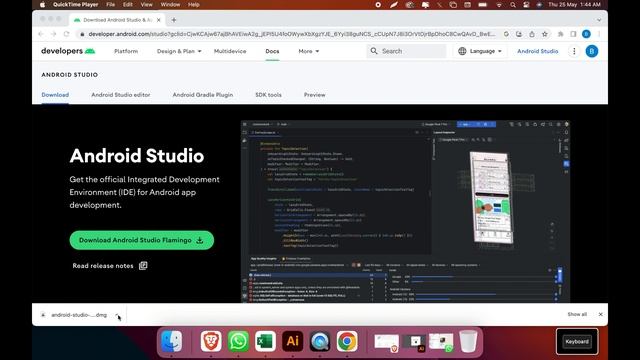Expand the download item options chevron
Viewport: 640px width, 360px height.
point(117,315)
